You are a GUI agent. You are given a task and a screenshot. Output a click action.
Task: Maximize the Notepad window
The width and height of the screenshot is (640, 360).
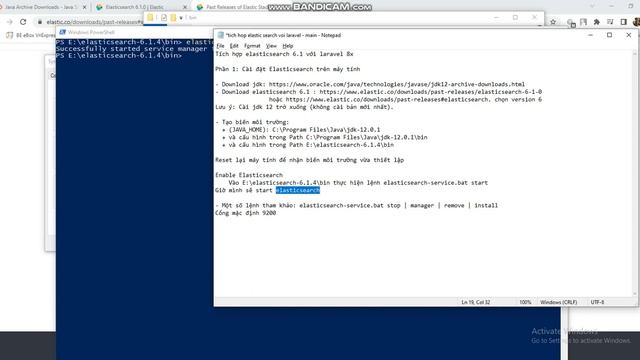[x=609, y=35]
